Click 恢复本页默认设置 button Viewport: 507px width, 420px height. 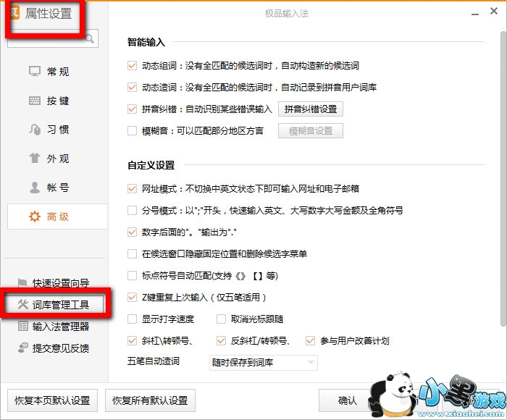pyautogui.click(x=52, y=400)
